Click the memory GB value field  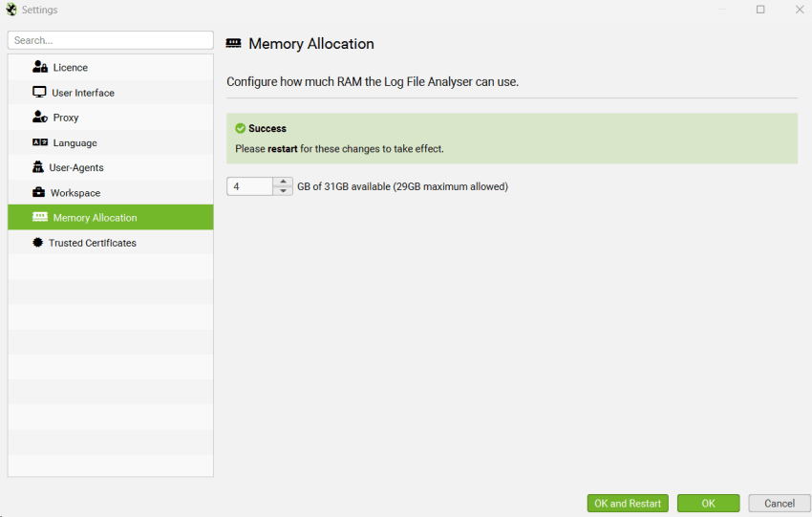(249, 186)
